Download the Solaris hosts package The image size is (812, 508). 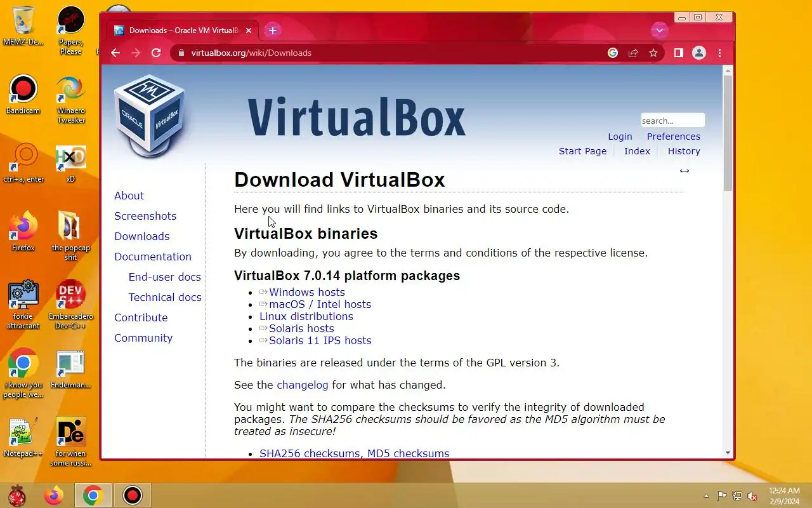coord(301,328)
